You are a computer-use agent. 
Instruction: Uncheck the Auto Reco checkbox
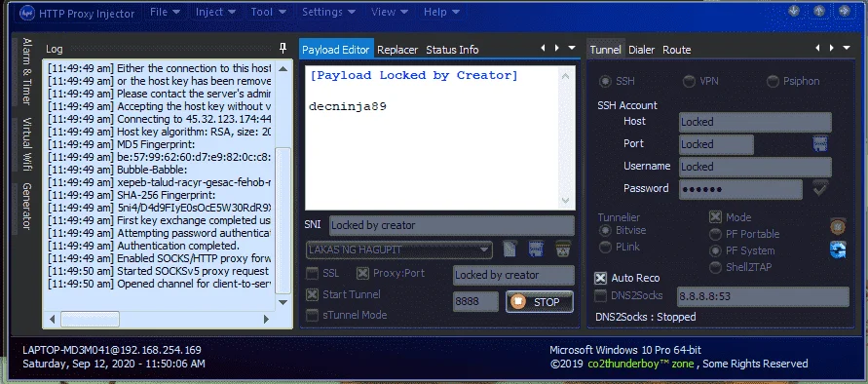coord(601,278)
